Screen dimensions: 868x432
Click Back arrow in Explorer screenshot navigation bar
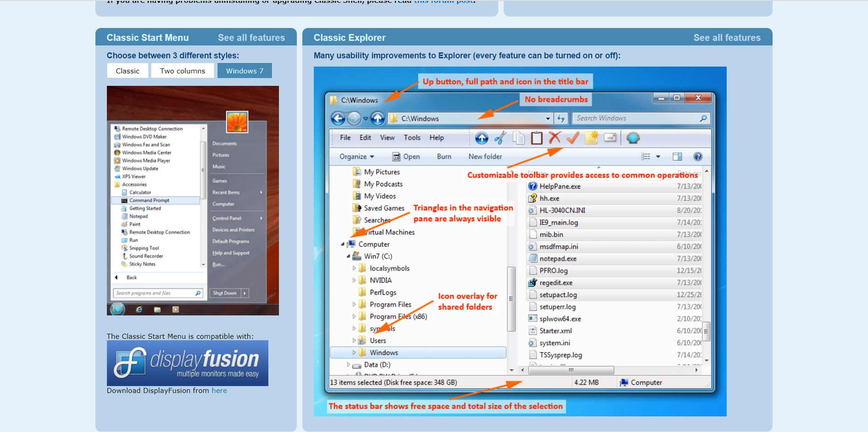[x=338, y=118]
